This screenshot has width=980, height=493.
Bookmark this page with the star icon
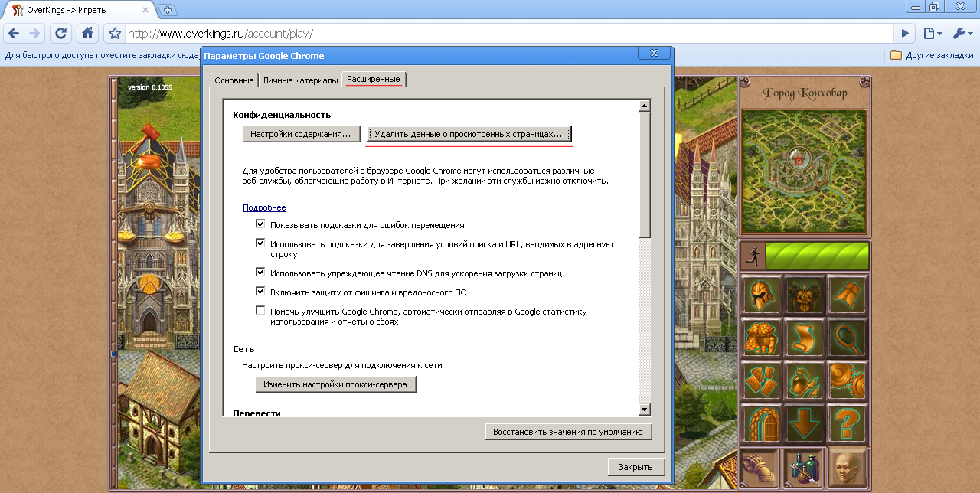(x=115, y=34)
